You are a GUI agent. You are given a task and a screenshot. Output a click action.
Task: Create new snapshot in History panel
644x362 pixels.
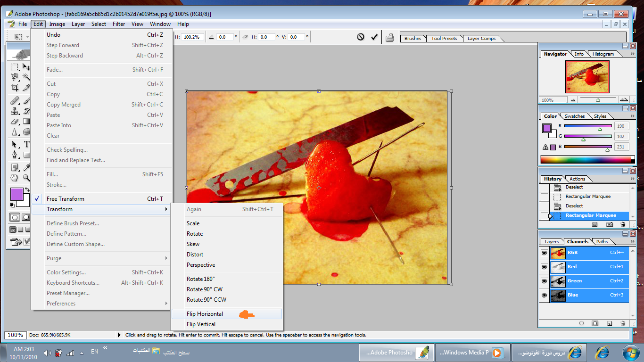(609, 225)
